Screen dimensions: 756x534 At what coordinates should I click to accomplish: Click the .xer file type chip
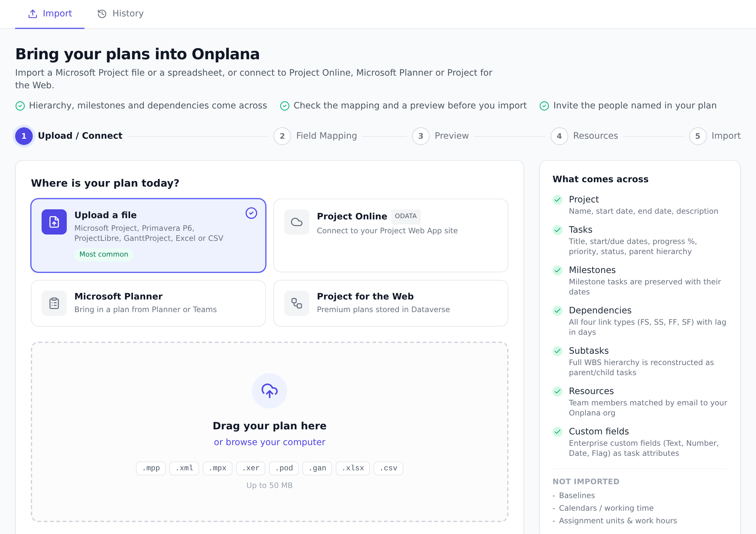250,468
